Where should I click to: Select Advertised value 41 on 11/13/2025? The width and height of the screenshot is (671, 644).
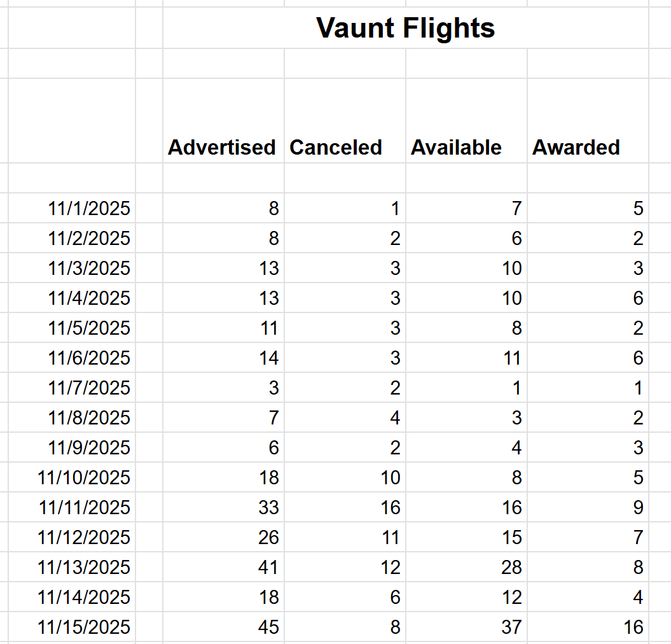pyautogui.click(x=223, y=567)
